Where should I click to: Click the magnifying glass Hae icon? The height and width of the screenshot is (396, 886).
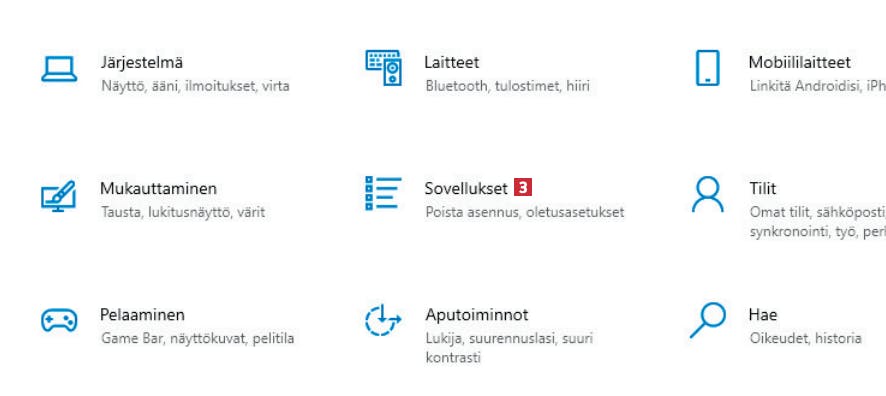(707, 320)
